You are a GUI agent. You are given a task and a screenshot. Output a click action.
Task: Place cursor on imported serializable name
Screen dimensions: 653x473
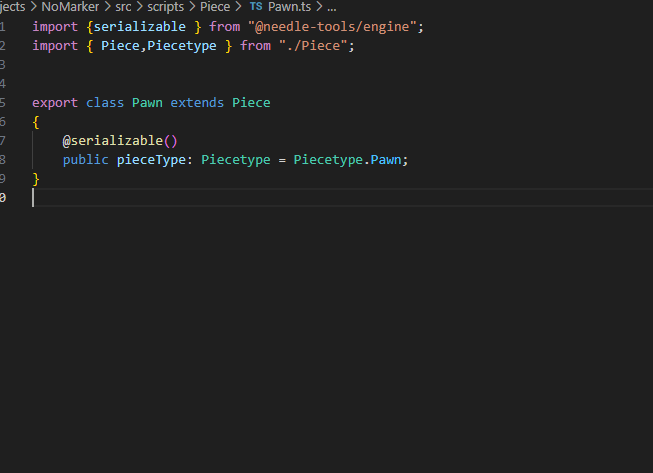click(139, 26)
